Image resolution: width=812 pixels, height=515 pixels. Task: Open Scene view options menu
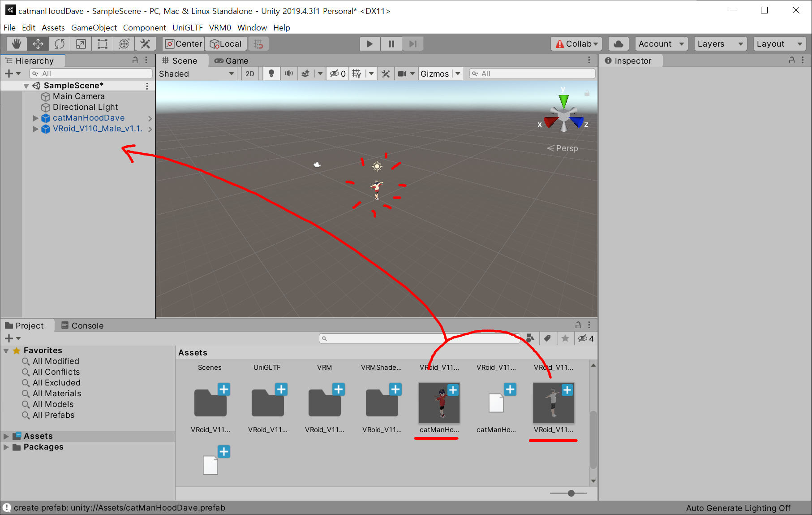pyautogui.click(x=589, y=60)
